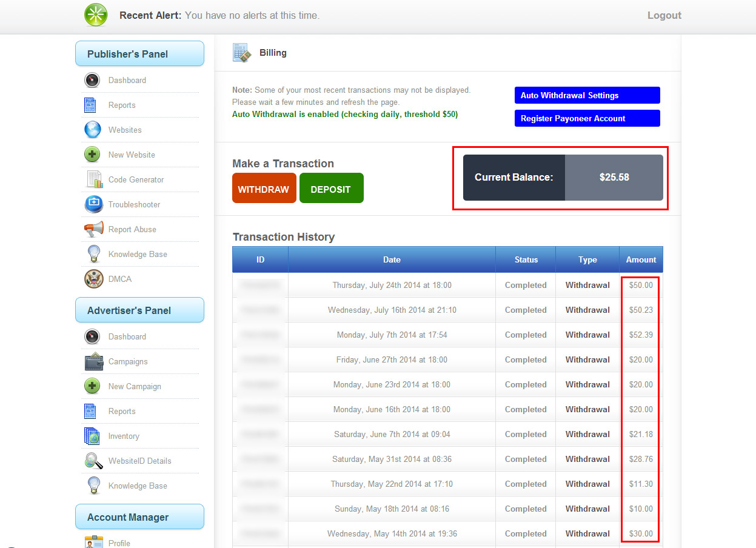Open Knowledge Base under Advertiser's Panel

coord(138,486)
